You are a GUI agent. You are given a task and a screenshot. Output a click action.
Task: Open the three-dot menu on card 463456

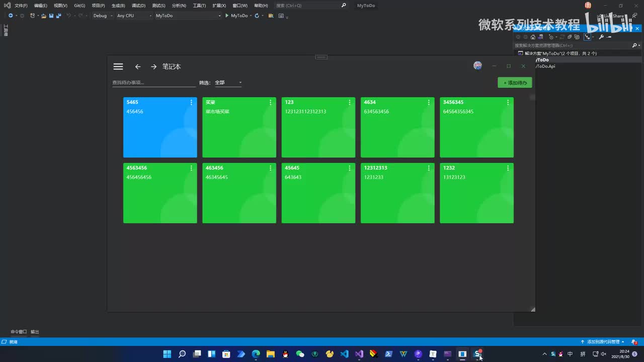click(271, 168)
